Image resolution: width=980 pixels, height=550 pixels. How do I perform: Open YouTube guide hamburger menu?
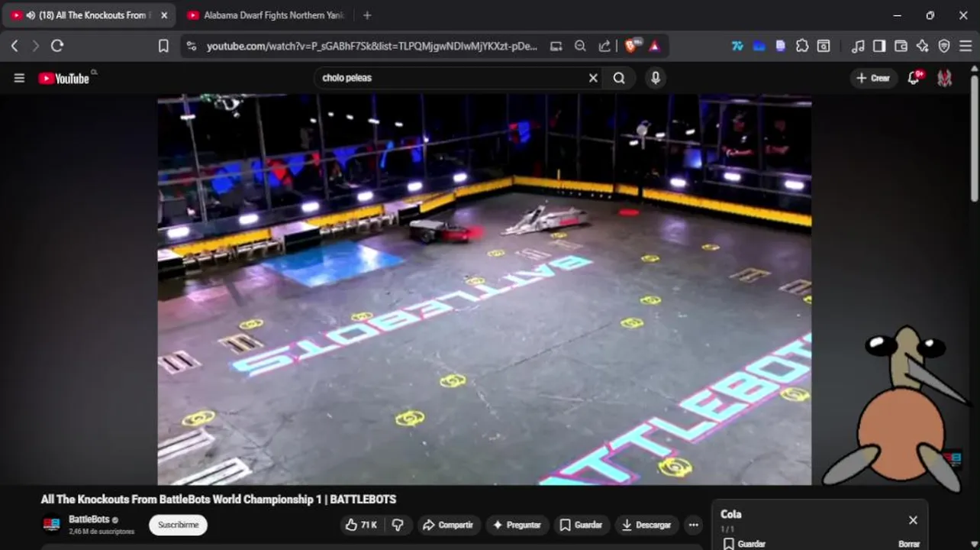pos(19,78)
